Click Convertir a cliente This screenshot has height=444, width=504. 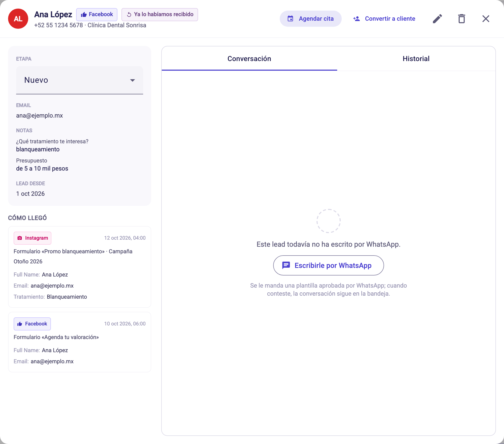click(384, 19)
